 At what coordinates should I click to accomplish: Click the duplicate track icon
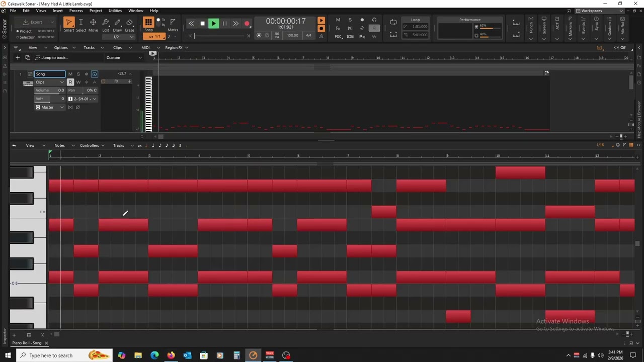(28, 58)
